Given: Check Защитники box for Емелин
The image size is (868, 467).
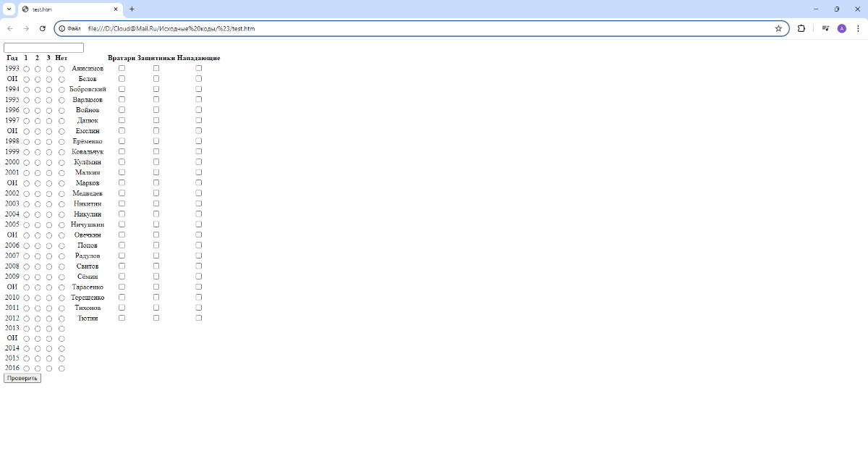Looking at the screenshot, I should (156, 130).
